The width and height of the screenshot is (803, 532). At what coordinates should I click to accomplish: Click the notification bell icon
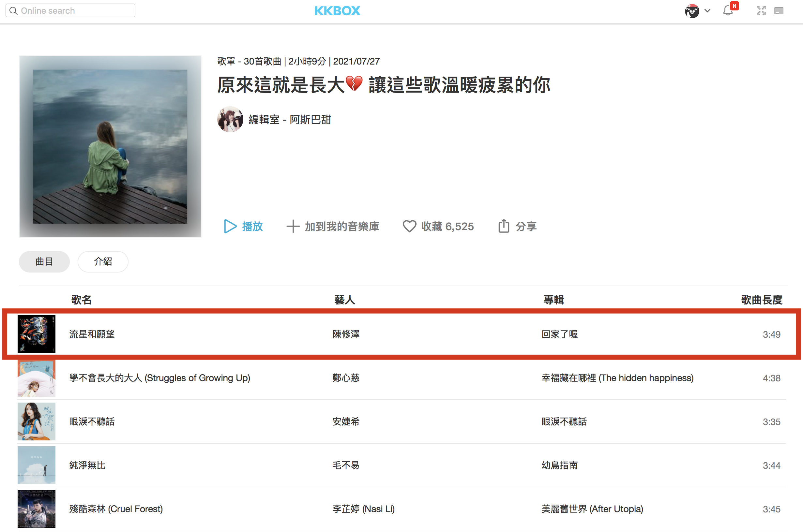click(x=728, y=11)
